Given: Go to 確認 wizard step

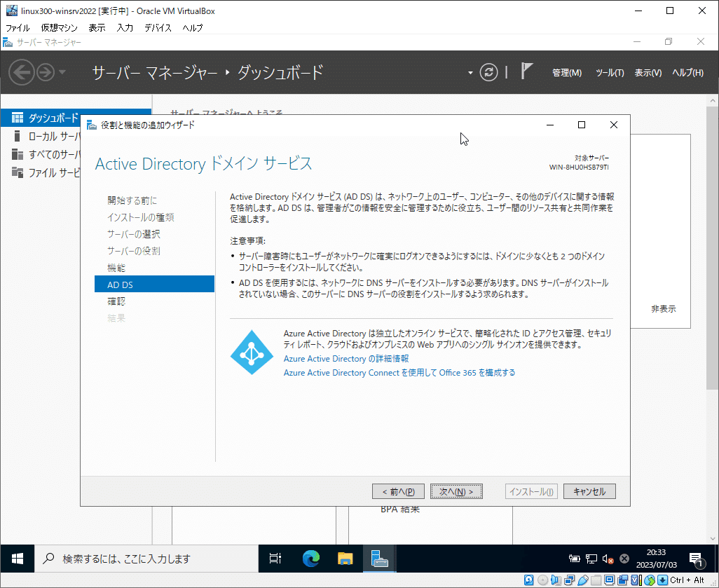Looking at the screenshot, I should [x=116, y=301].
